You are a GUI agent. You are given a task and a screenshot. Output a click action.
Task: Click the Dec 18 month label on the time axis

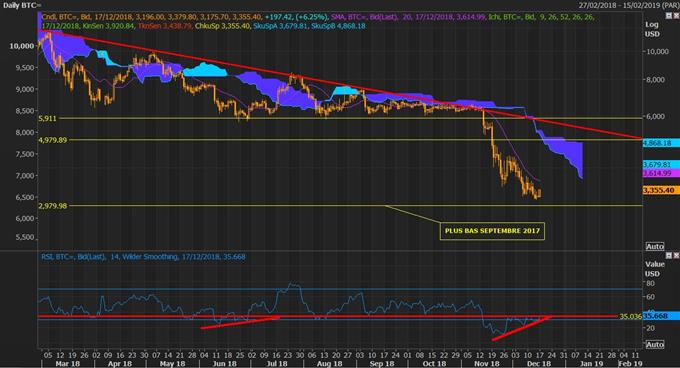click(539, 363)
